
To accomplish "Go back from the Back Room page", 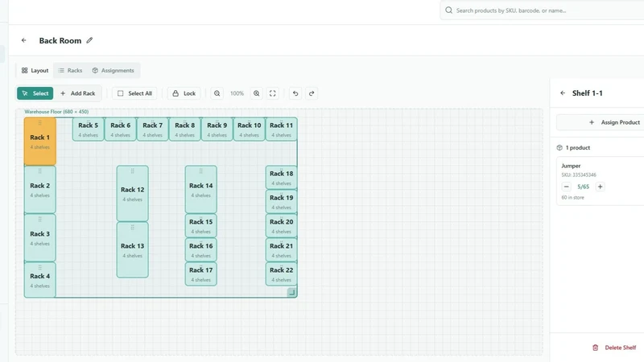I will pos(24,40).
